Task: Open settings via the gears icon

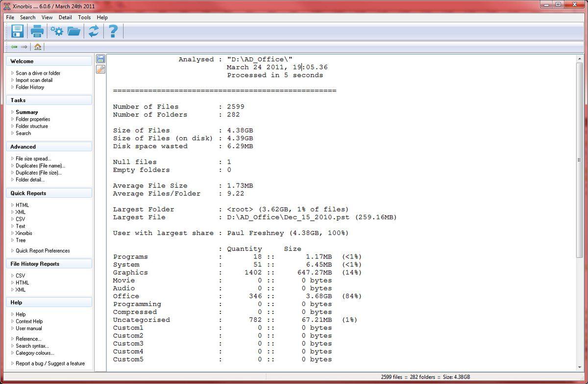Action: click(x=57, y=31)
